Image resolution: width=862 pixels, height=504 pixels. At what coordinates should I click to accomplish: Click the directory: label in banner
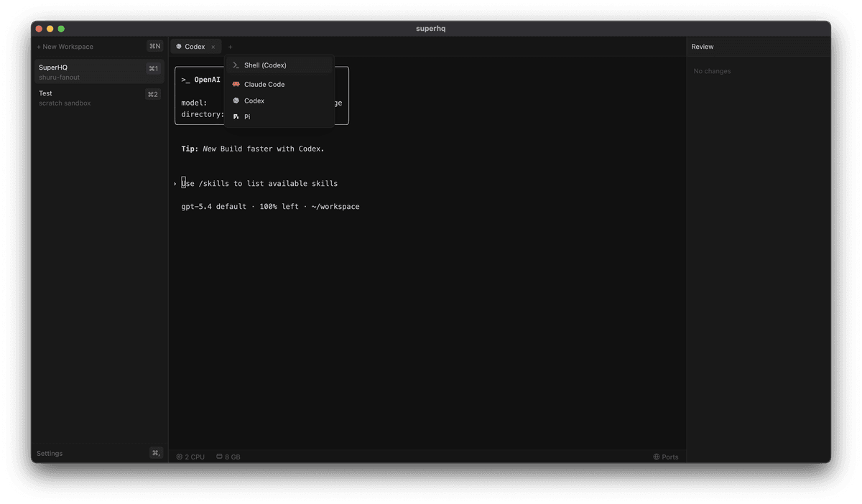tap(203, 114)
